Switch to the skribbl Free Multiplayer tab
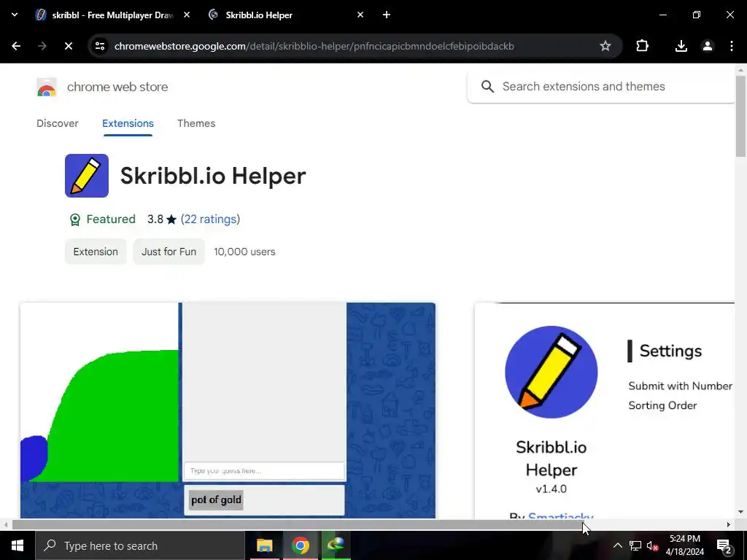Screen dimensions: 747x560 point(112,15)
